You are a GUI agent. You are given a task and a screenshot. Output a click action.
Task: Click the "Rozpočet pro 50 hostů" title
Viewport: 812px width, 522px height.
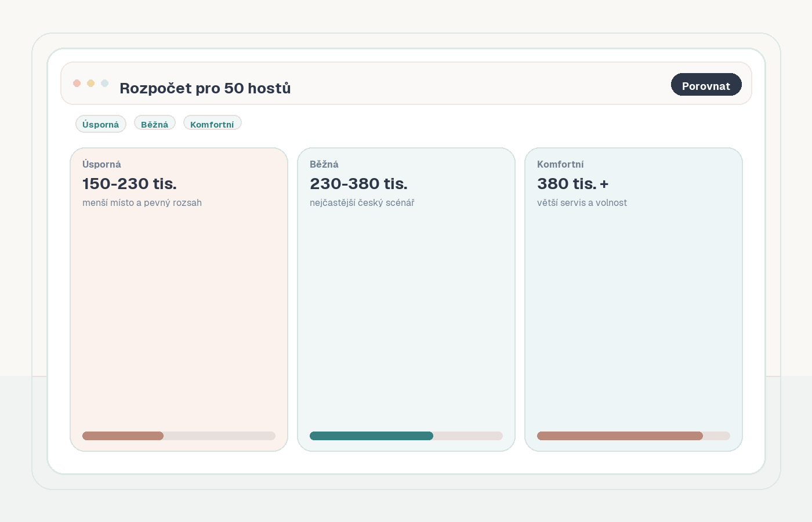(205, 88)
